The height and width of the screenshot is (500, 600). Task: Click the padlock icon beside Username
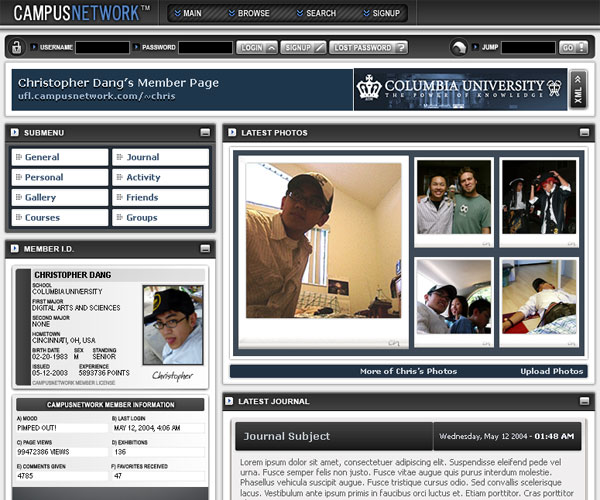[16, 47]
